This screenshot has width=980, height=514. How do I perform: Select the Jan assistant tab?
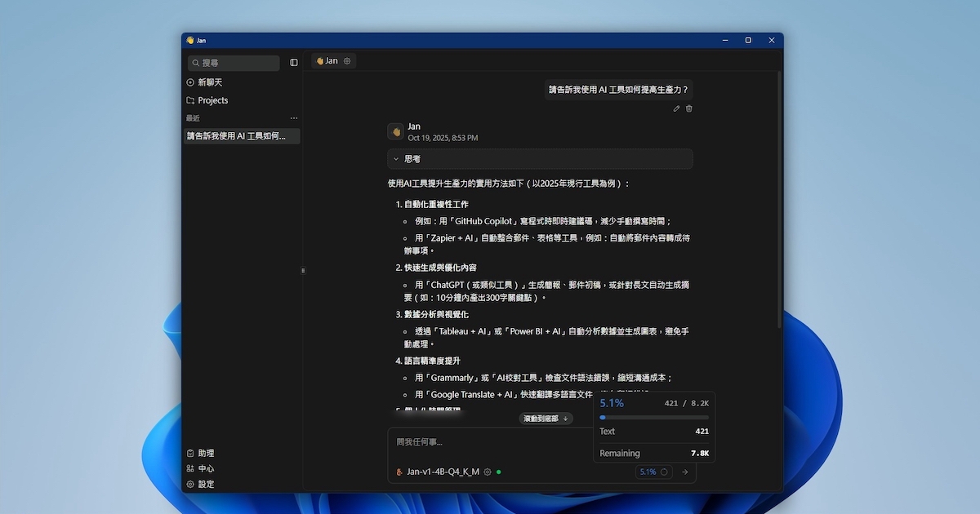327,61
